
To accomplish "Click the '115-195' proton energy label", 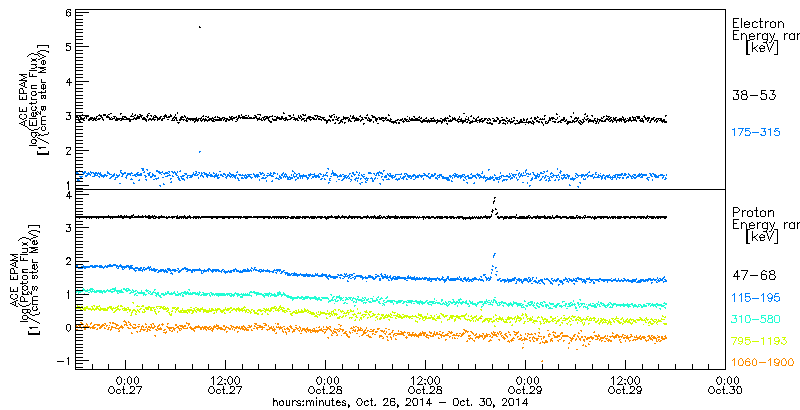I will tap(756, 298).
